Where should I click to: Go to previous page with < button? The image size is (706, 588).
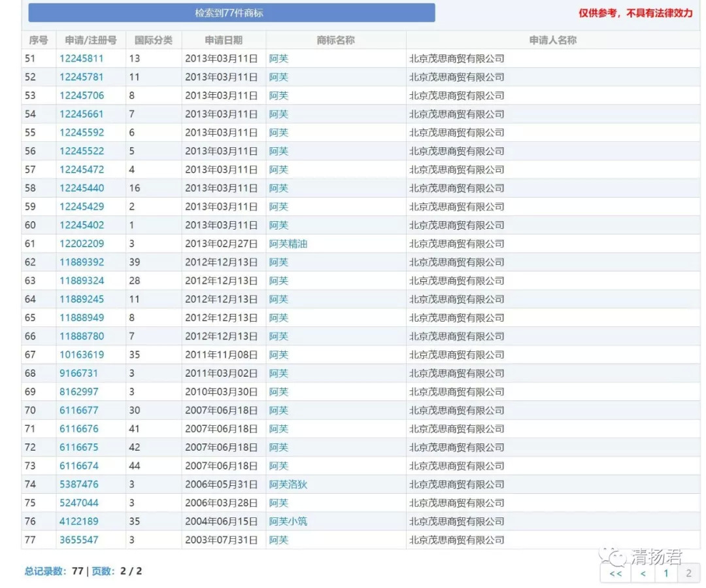point(643,574)
